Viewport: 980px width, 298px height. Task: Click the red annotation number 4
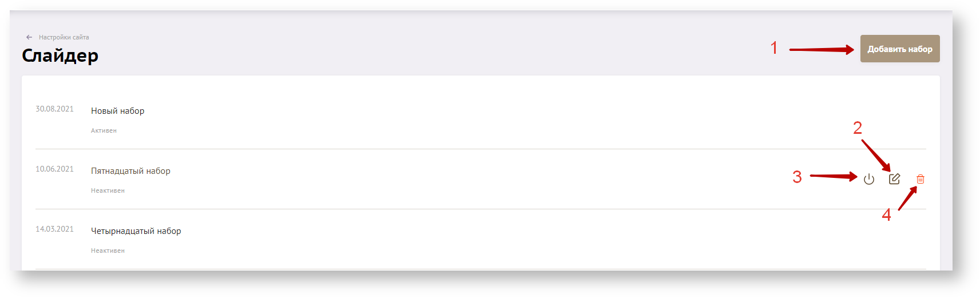point(886,214)
